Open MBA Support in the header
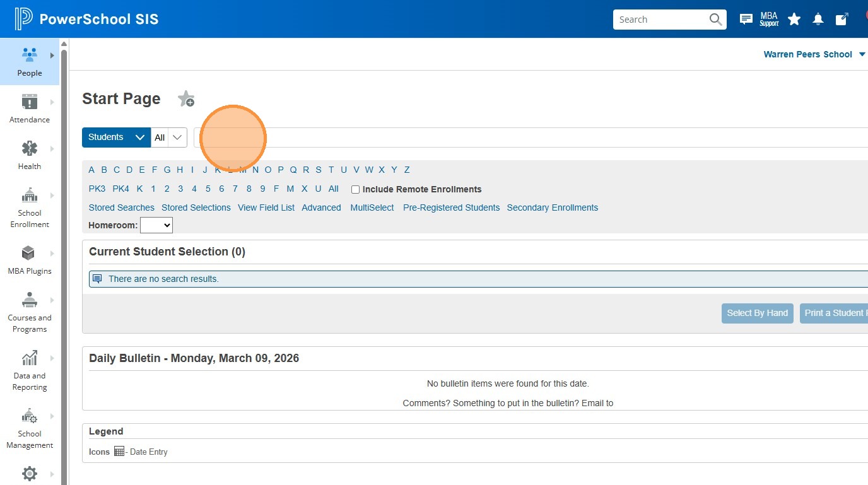This screenshot has width=868, height=485. (769, 20)
